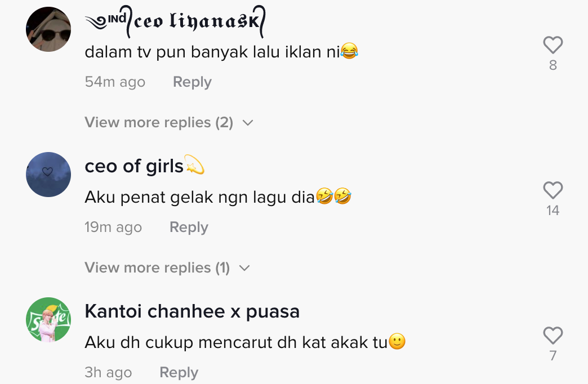Reply to the 19m ago comment

tap(189, 227)
